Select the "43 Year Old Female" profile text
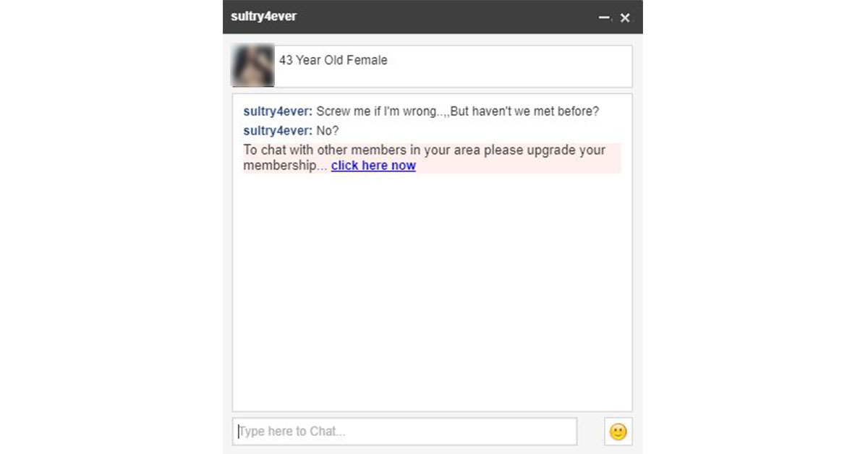The height and width of the screenshot is (454, 868). tap(333, 60)
